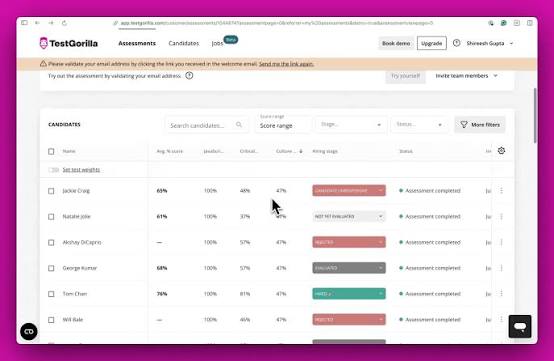This screenshot has width=554, height=361.
Task: Click the Set test weights link
Action: coord(81,170)
